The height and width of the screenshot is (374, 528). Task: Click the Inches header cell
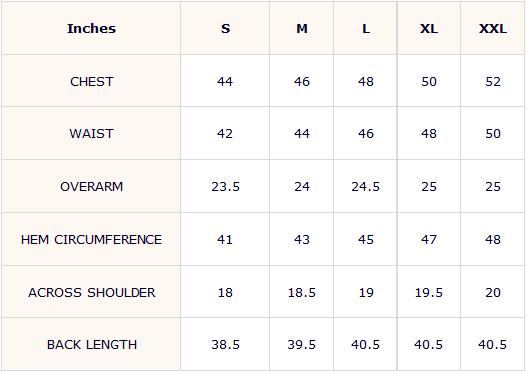coord(91,29)
